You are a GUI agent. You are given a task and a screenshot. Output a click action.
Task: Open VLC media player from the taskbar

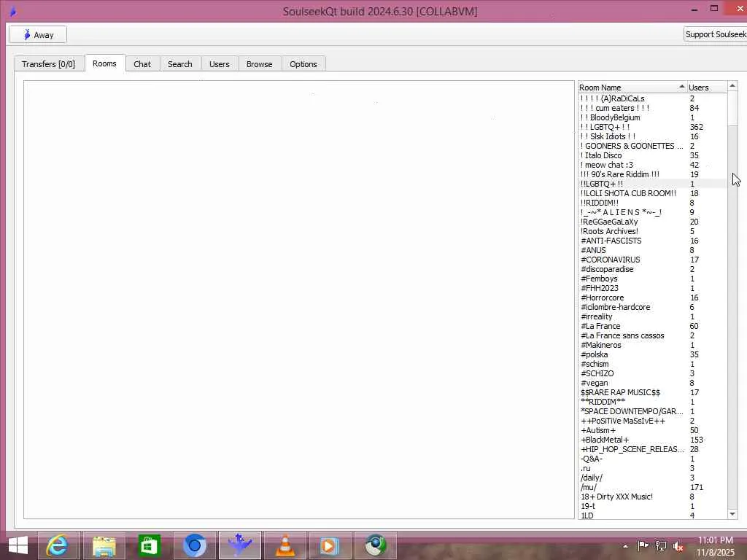coord(285,545)
